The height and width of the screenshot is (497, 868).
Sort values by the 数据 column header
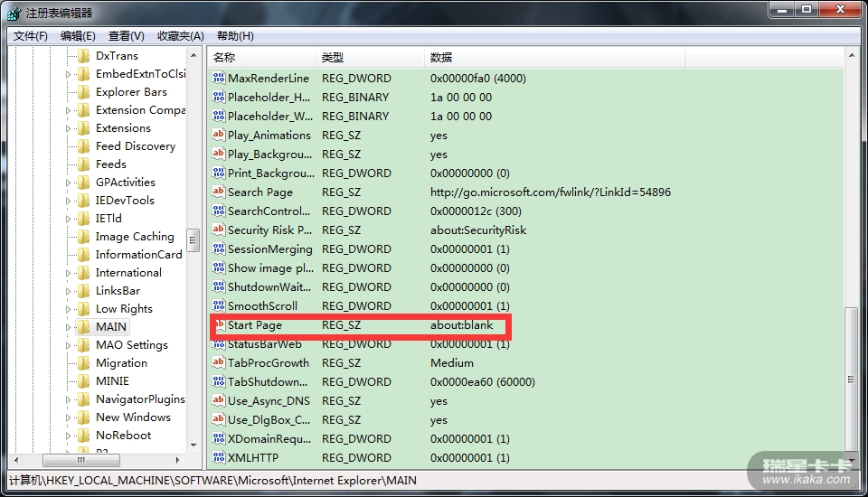tap(554, 57)
